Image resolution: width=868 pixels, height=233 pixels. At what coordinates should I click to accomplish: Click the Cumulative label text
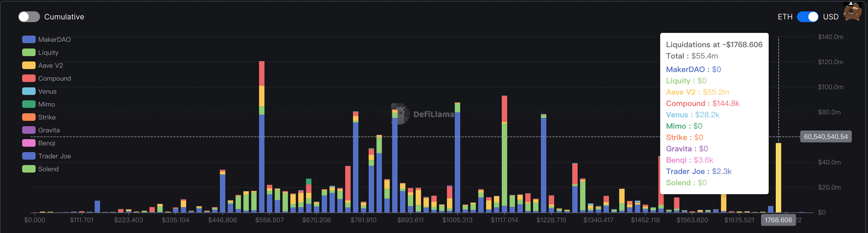coord(64,17)
